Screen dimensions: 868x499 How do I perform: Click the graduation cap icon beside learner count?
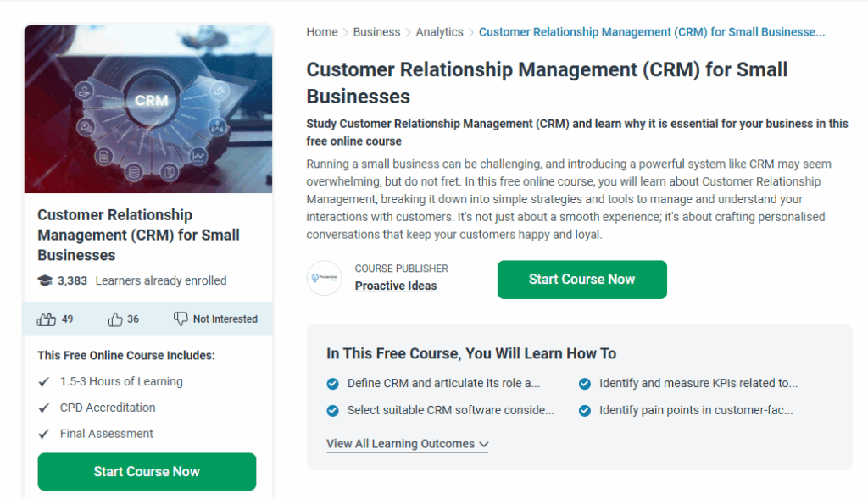44,280
